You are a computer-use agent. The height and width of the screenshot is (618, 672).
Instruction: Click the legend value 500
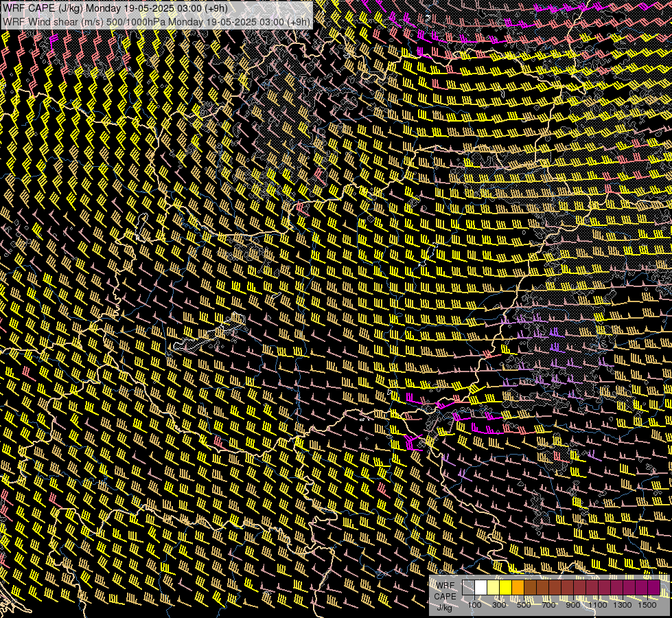pos(524,605)
